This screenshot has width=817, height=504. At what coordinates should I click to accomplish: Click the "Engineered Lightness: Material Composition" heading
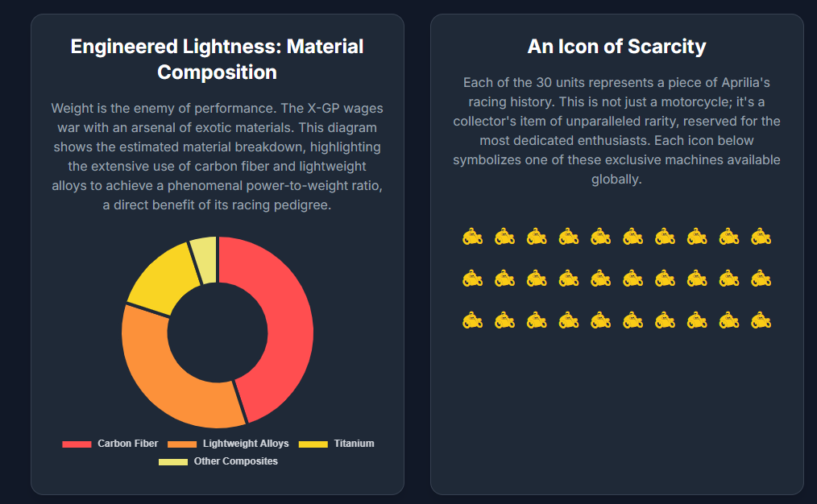(217, 59)
